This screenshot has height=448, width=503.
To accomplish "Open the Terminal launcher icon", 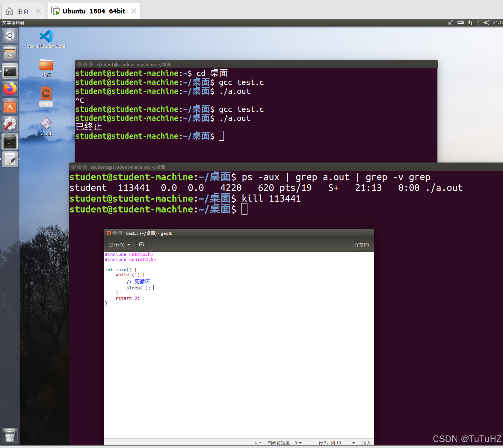I will (10, 71).
